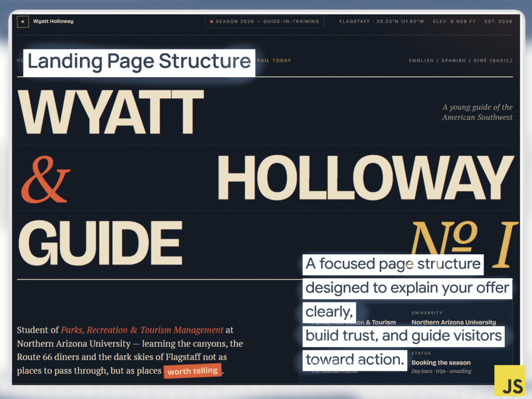The width and height of the screenshot is (532, 399).
Task: Click the orange 'worth telling' highlight
Action: pyautogui.click(x=193, y=371)
